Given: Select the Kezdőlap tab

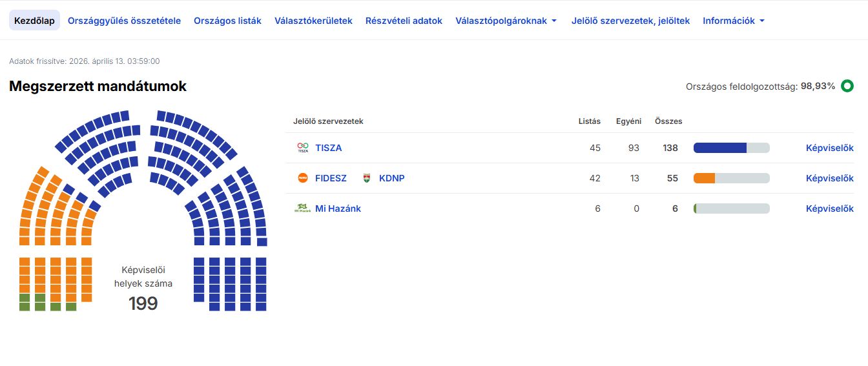Looking at the screenshot, I should click(34, 21).
